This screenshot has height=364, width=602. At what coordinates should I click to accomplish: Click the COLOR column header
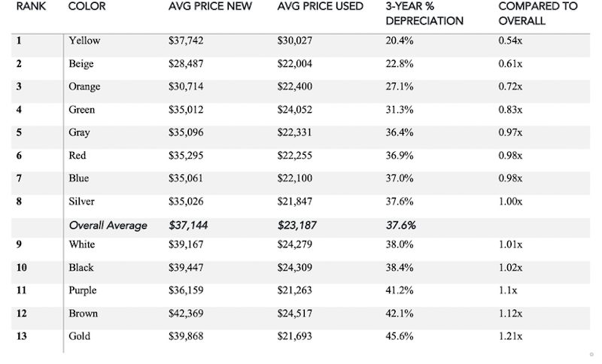(x=87, y=7)
